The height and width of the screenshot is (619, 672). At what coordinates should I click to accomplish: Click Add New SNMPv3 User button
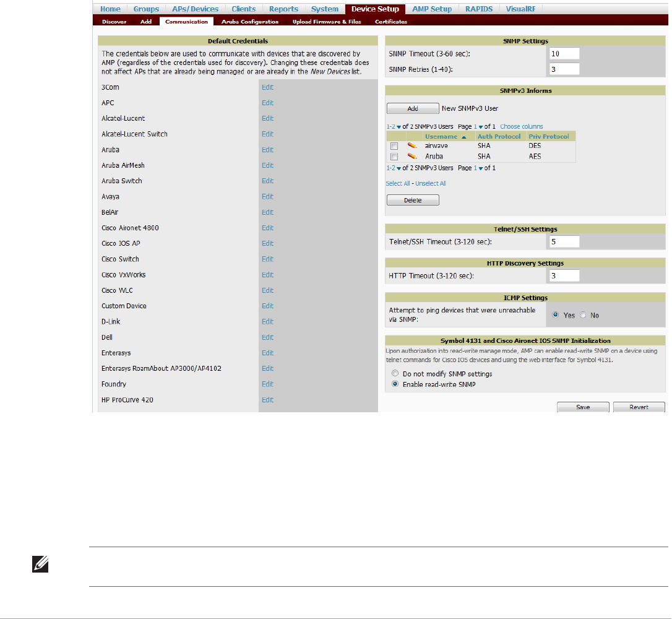pos(413,108)
